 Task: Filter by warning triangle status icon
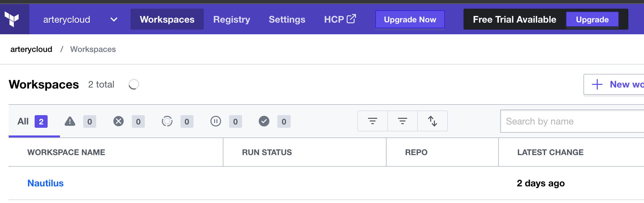(70, 121)
